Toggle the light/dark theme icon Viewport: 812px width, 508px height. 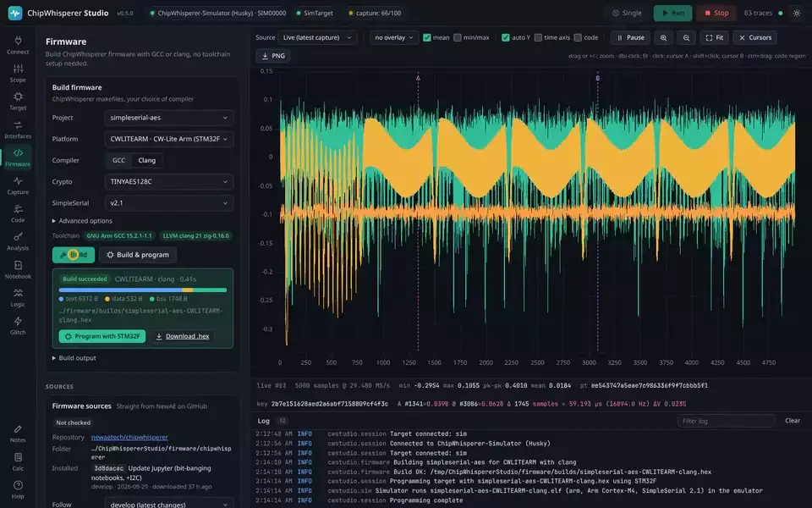point(797,13)
